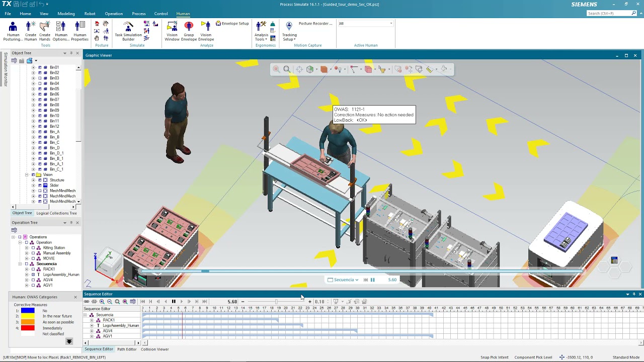Expand OWAS Categories panel arrow
Screen dimensions: 644x362
point(69,341)
